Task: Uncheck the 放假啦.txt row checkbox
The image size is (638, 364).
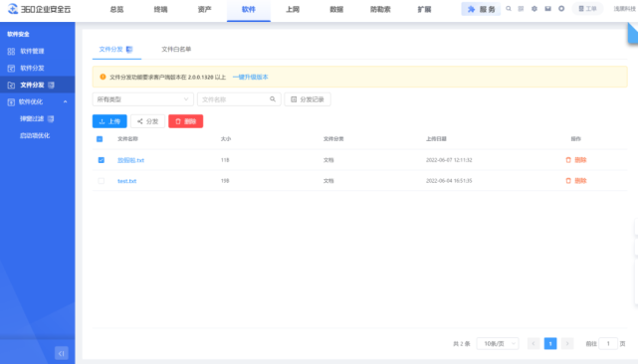Action: click(x=101, y=160)
